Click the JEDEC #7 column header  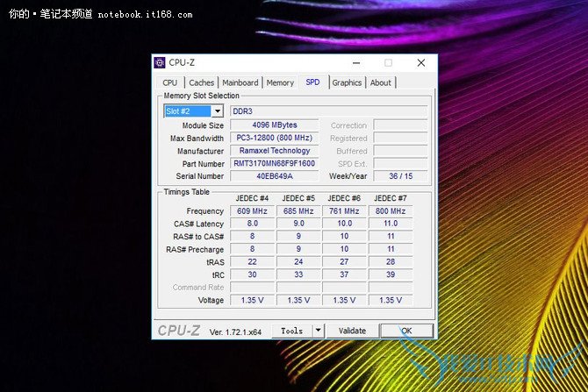pos(391,198)
